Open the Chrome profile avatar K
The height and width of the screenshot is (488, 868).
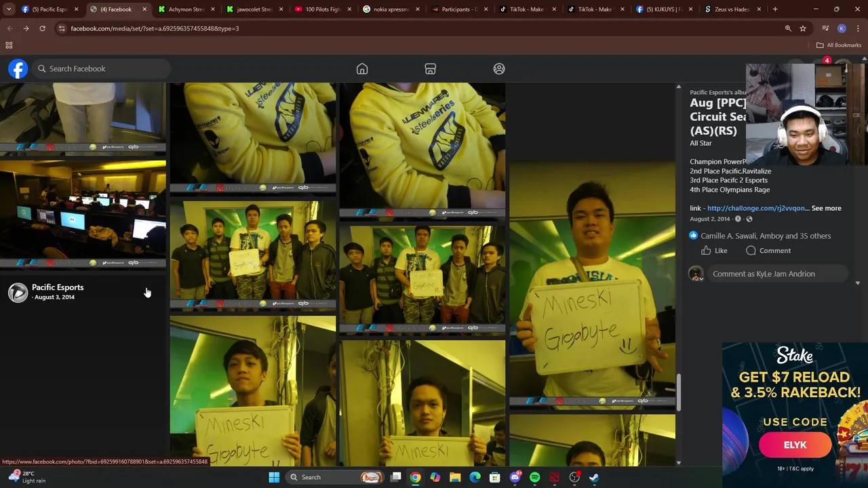coord(842,28)
